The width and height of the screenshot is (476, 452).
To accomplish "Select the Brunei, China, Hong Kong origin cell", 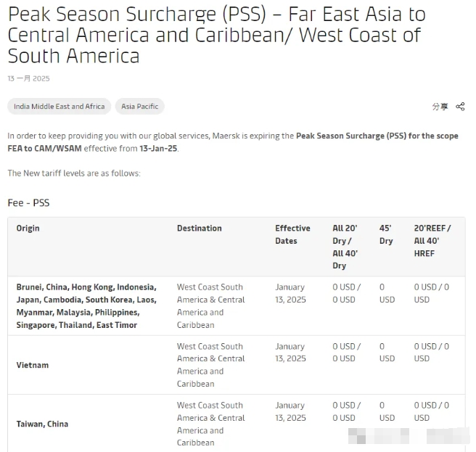I will click(x=86, y=306).
